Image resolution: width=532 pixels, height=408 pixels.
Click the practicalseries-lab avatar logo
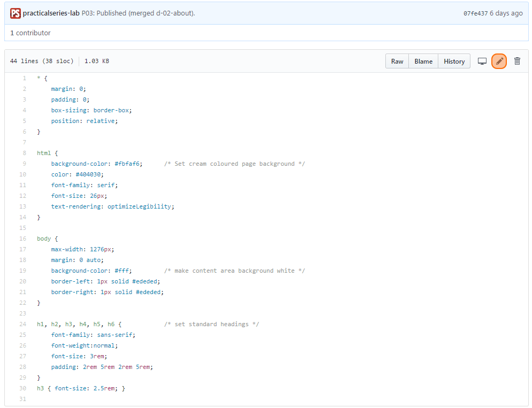(x=16, y=13)
